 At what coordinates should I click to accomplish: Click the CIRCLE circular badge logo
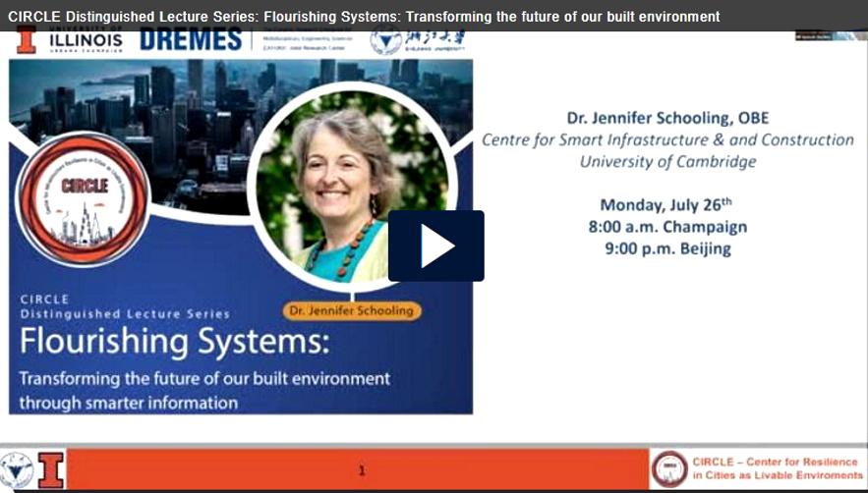point(84,199)
